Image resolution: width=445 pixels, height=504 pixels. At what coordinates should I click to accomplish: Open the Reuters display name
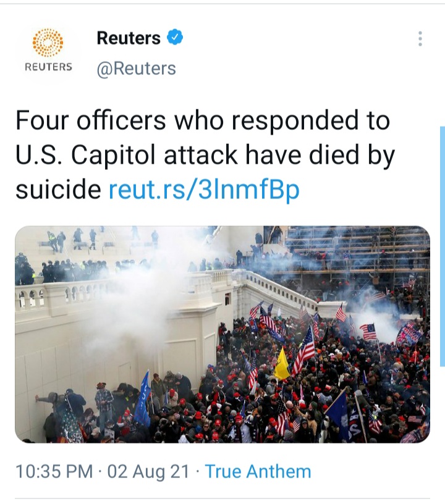pos(129,38)
